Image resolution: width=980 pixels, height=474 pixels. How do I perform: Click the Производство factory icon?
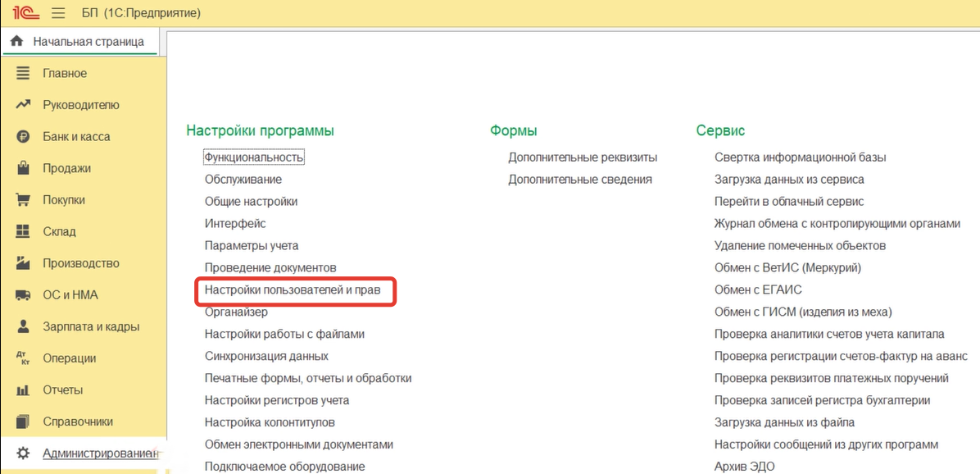[24, 263]
